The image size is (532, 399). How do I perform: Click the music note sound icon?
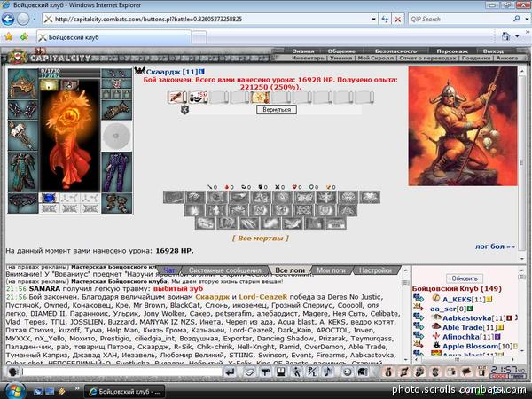coord(328,372)
